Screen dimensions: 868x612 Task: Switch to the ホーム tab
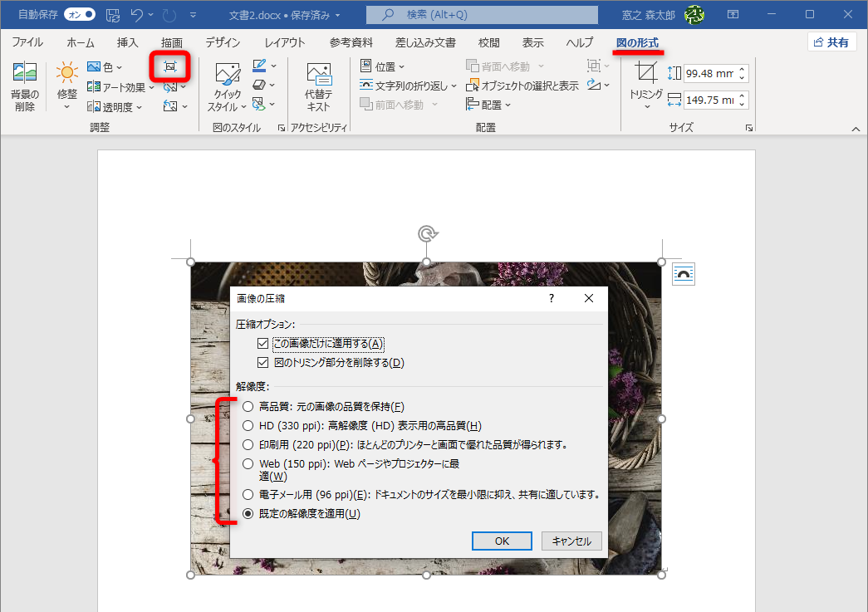(81, 42)
